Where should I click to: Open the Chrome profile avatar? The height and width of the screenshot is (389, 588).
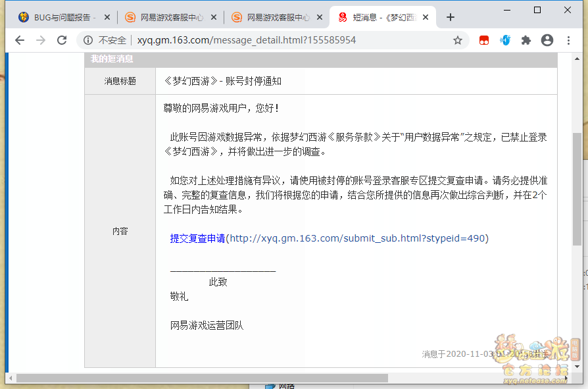[x=547, y=40]
